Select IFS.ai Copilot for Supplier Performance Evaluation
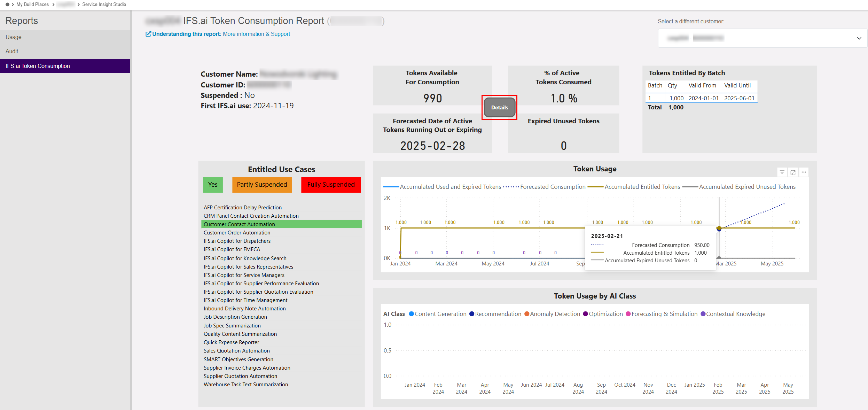The image size is (868, 410). pyautogui.click(x=261, y=283)
